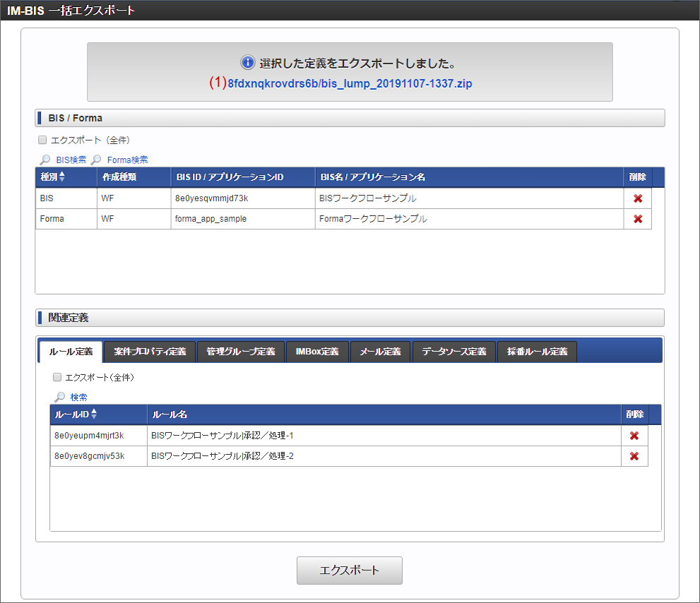Click the rule 検索 magnifier icon
Viewport: 700px width, 603px height.
59,398
